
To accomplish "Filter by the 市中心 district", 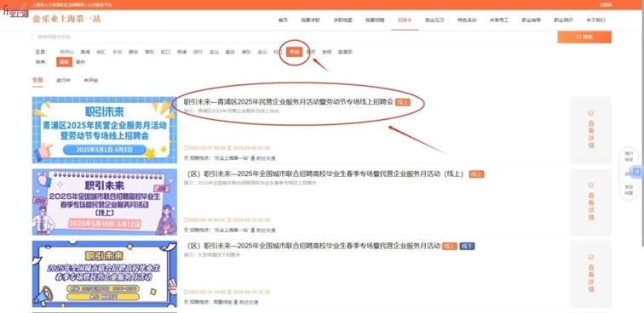I will [66, 52].
